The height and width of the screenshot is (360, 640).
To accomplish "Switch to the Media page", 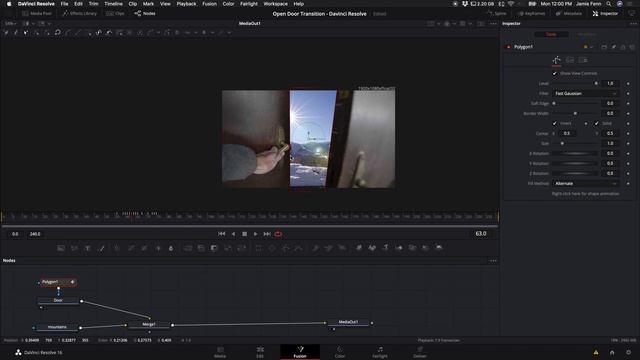I will click(220, 352).
